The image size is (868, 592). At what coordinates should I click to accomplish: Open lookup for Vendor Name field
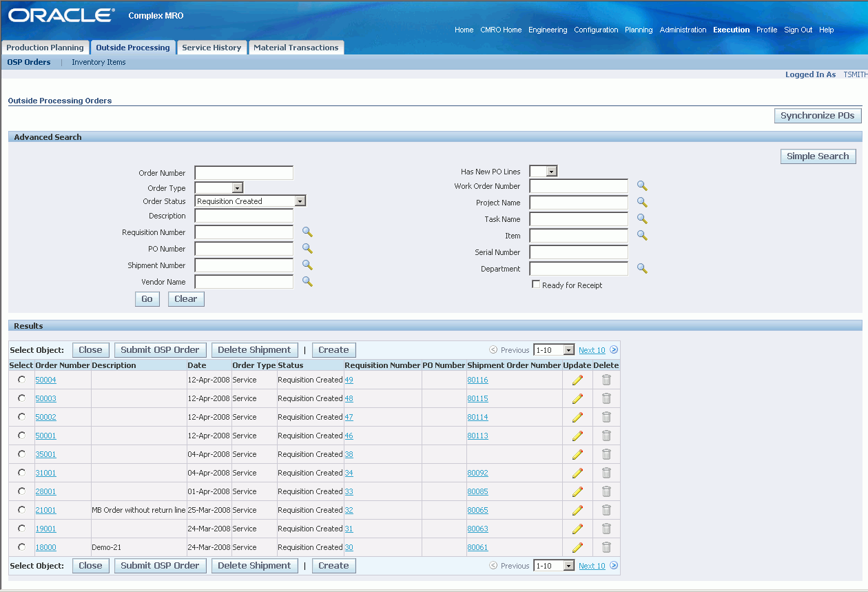[x=307, y=281]
